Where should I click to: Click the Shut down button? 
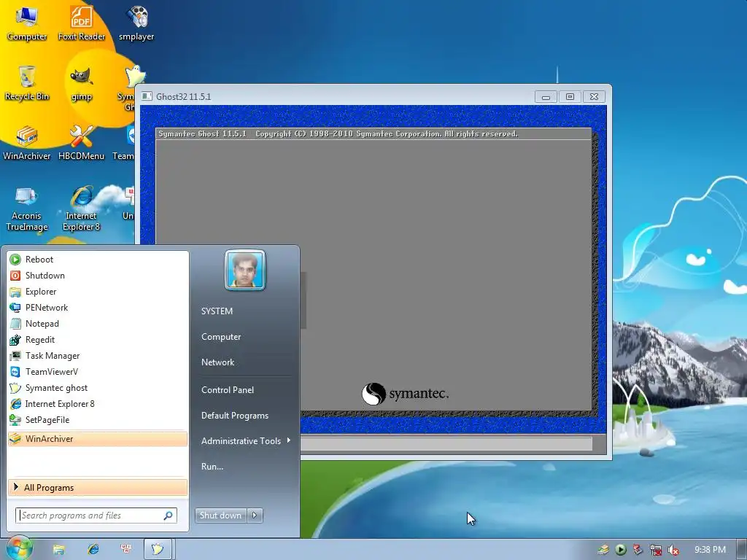coord(220,516)
